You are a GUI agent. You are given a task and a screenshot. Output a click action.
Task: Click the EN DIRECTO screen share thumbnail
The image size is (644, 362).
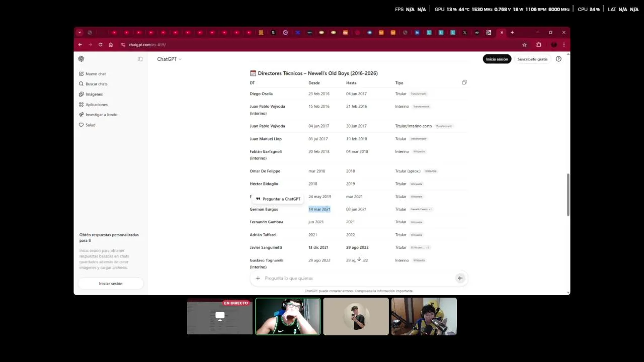pos(220,316)
